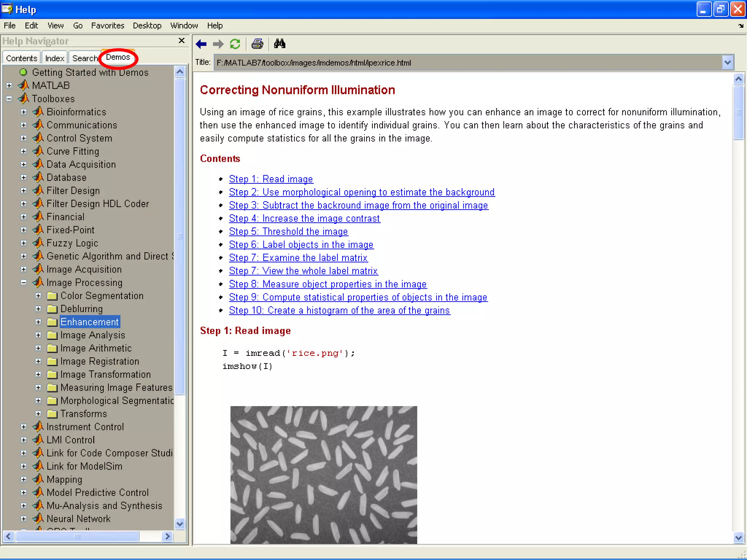The width and height of the screenshot is (747, 560).
Task: Click the Back navigation arrow icon
Action: tap(201, 44)
